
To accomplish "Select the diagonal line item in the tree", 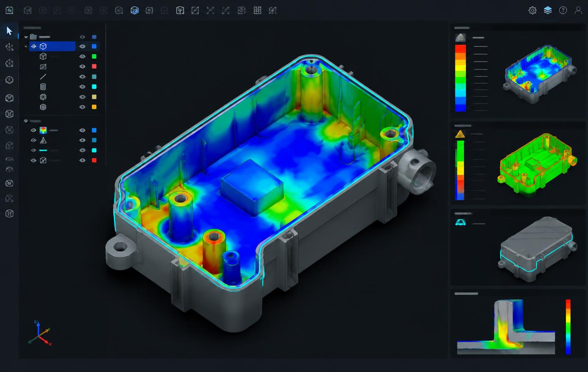I will pos(43,77).
